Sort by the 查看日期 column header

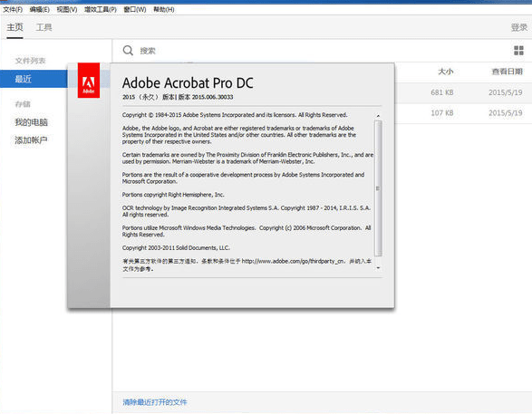coord(507,72)
